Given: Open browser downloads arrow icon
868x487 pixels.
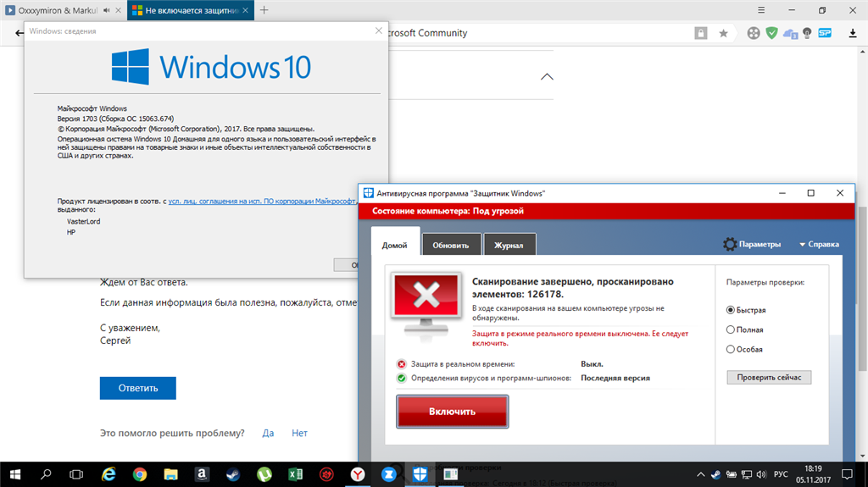Looking at the screenshot, I should (x=853, y=33).
